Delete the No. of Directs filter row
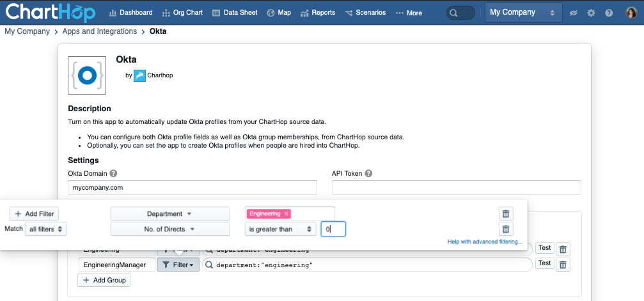This screenshot has height=301, width=644. pos(506,229)
